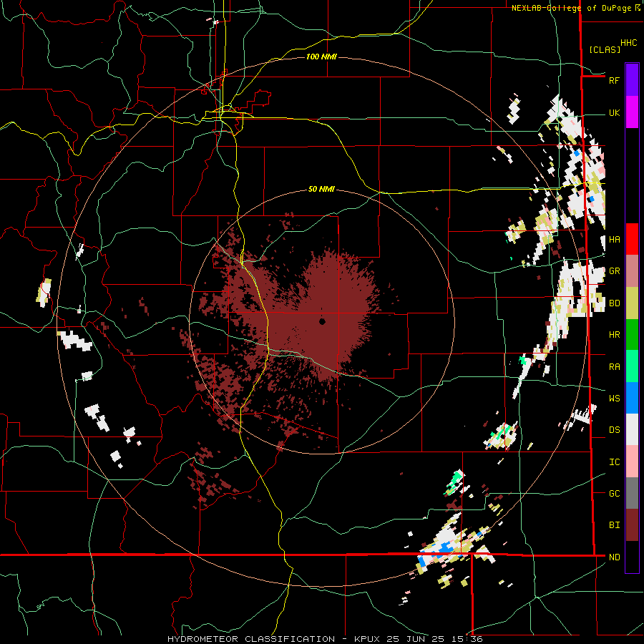
Task: Choose the white DS legend swatch
Action: tap(632, 429)
